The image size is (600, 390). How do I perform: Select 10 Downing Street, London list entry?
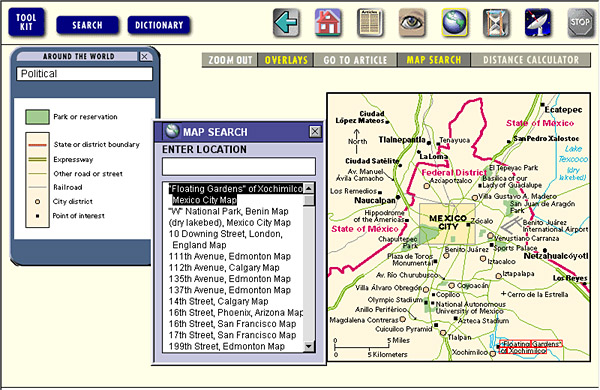point(226,239)
